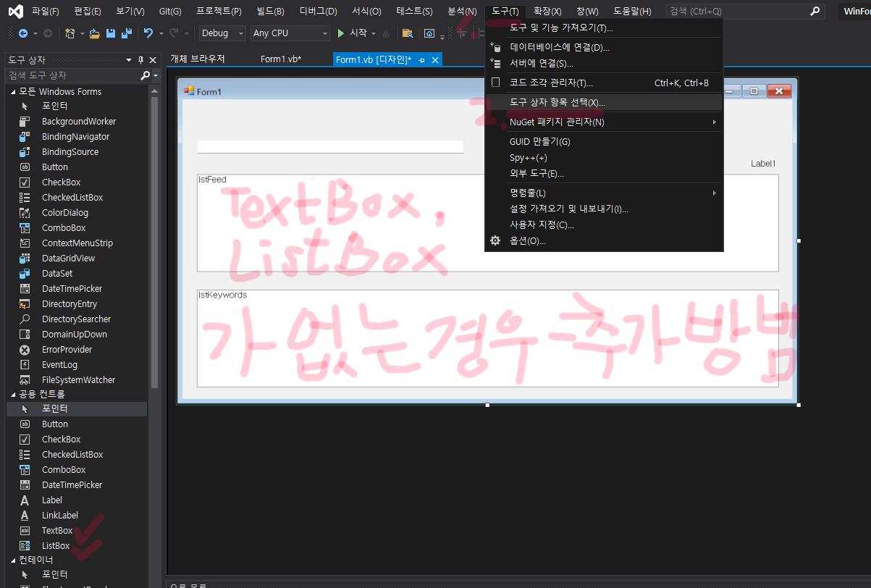Click the Undo toolbar icon

coord(147,33)
